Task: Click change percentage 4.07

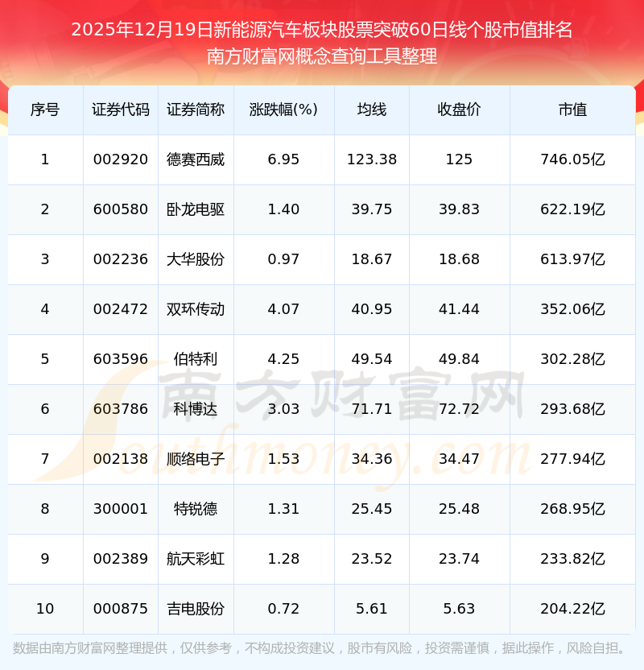Action: [283, 309]
